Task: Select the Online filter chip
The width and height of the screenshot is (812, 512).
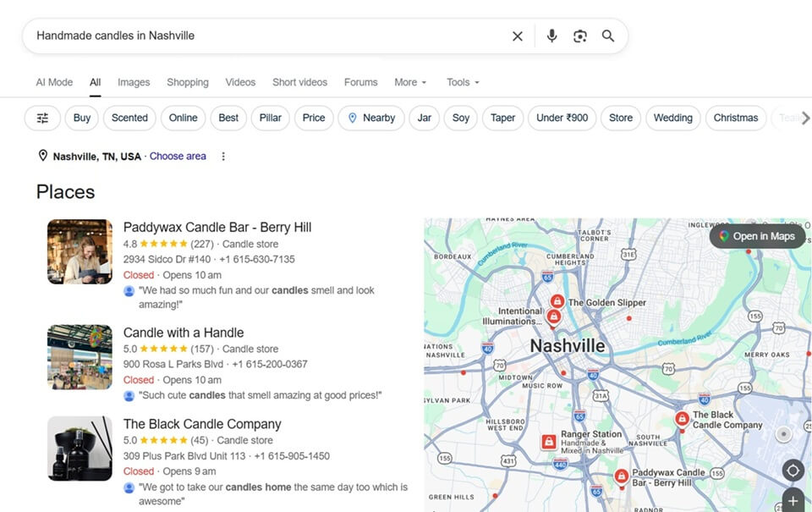Action: point(183,118)
